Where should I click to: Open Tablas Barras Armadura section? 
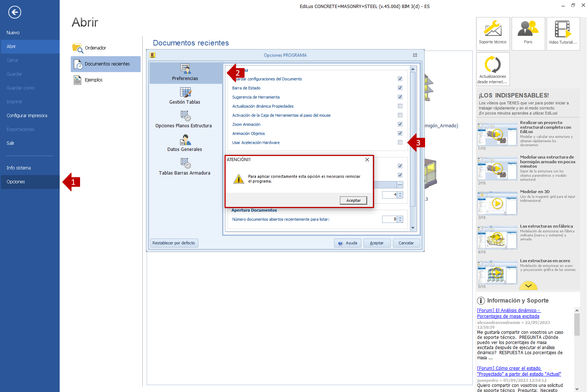point(185,167)
